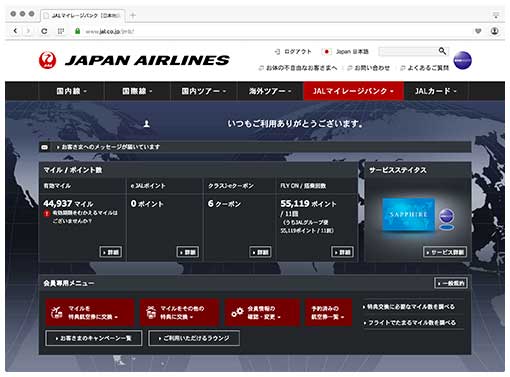Image resolution: width=510 pixels, height=377 pixels.
Task: Click details button under e JALポイント
Action: (x=188, y=252)
